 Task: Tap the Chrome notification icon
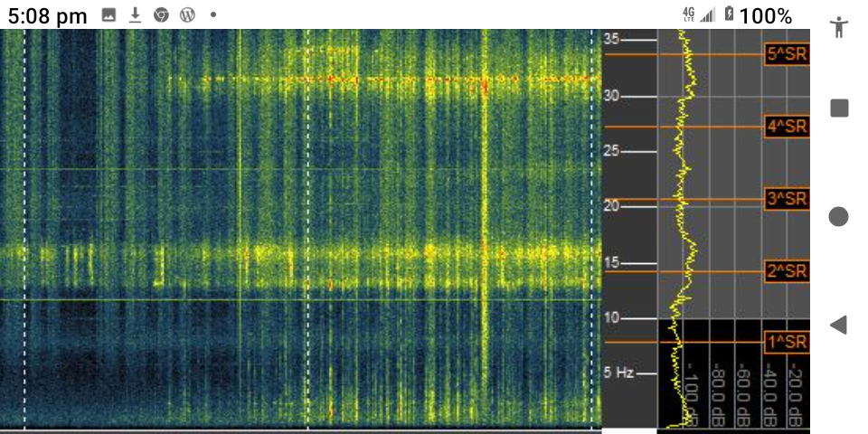click(x=161, y=15)
